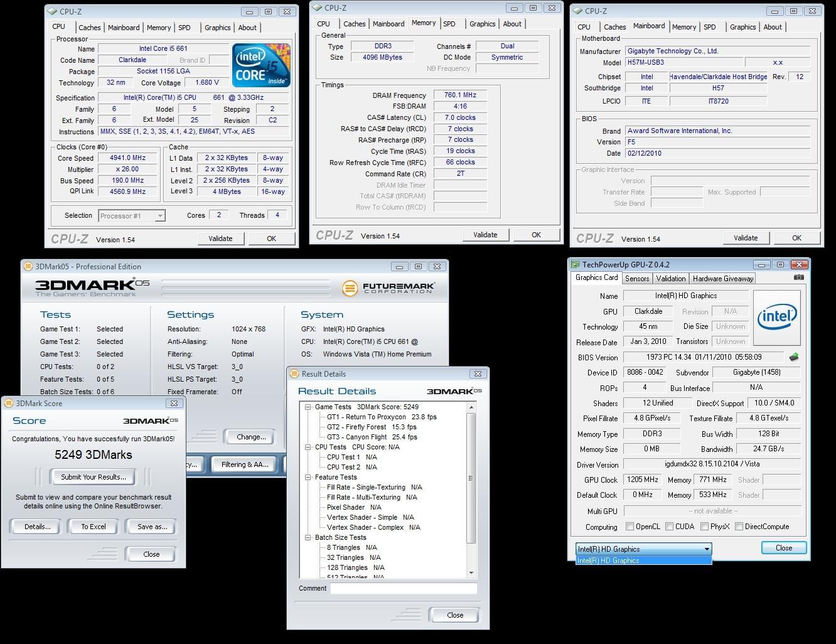836x644 pixels.
Task: Click the title bar icon of the CPU-Z Mainboard window
Action: [578, 11]
